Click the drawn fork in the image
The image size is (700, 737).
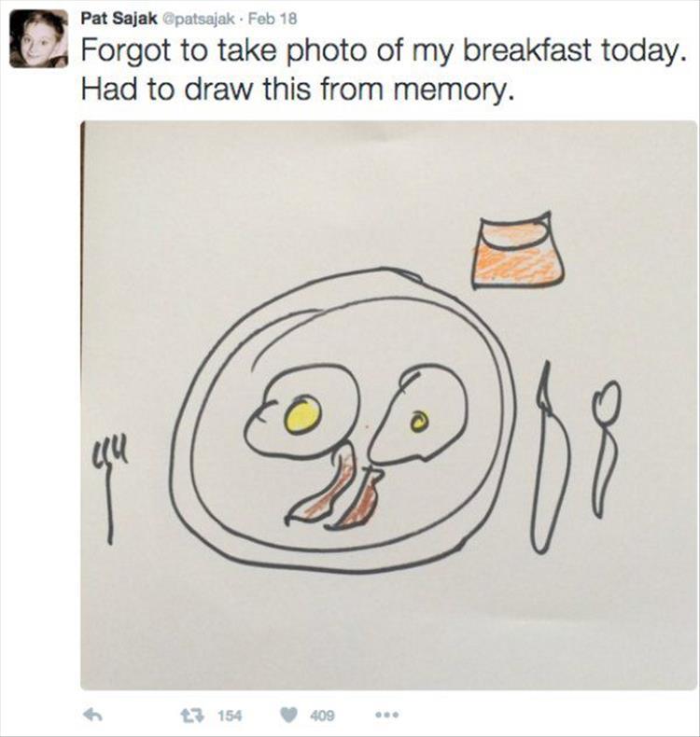point(109,489)
